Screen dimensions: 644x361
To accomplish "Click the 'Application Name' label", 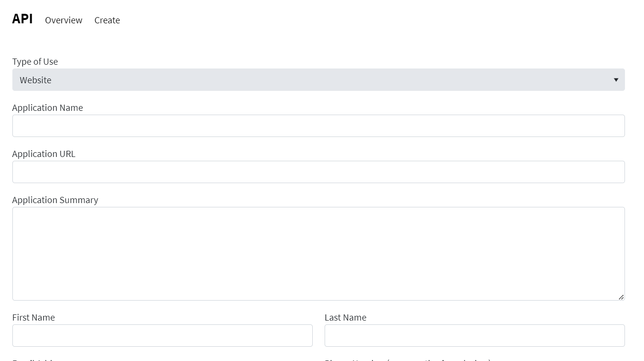I will [48, 108].
